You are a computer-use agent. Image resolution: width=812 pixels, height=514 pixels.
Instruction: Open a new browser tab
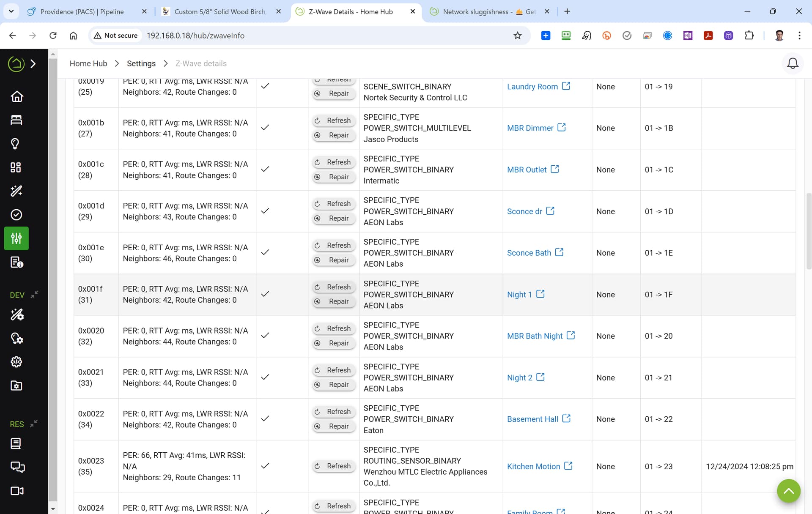(x=567, y=11)
